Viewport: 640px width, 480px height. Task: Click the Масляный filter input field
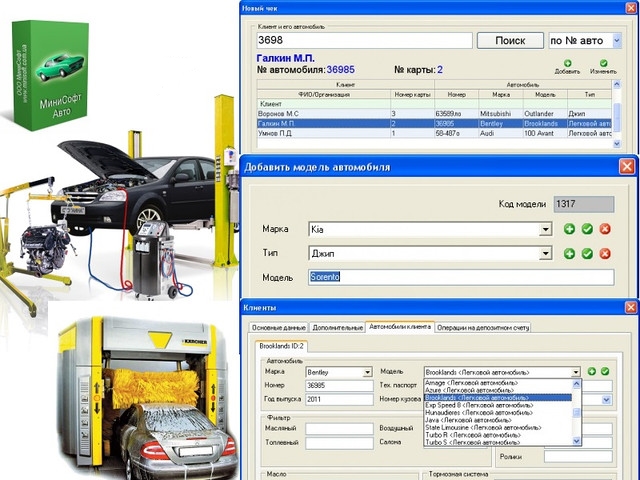(x=339, y=429)
